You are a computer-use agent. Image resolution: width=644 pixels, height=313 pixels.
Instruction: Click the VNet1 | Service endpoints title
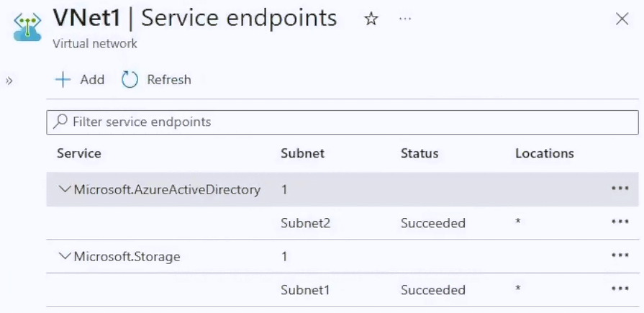coord(195,19)
